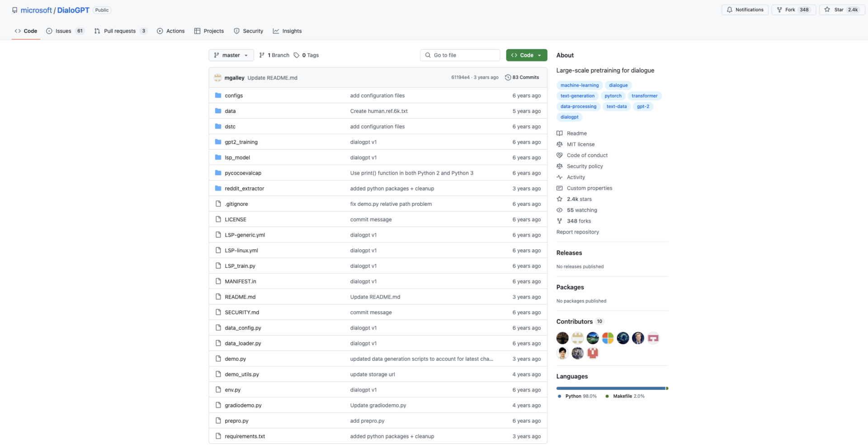The image size is (868, 448).
Task: Click the microsoft organization link
Action: (x=36, y=10)
